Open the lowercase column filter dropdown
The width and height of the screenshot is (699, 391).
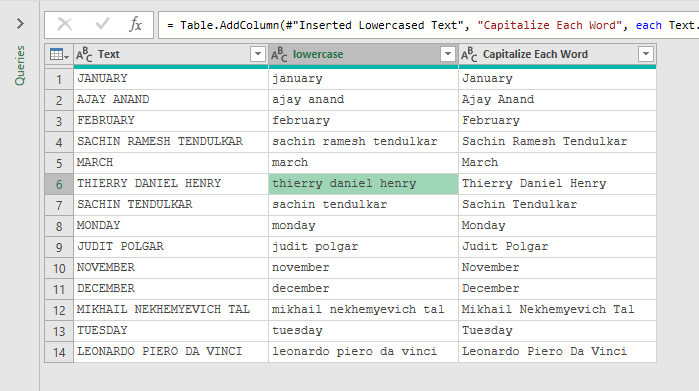click(x=448, y=54)
